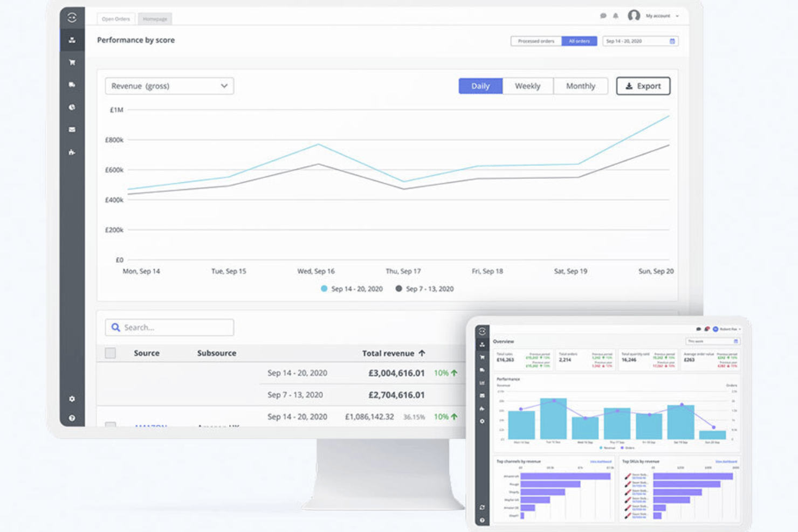Click the Wed, Sep 16 axis label
Screen dimensions: 798x532
[x=316, y=271]
